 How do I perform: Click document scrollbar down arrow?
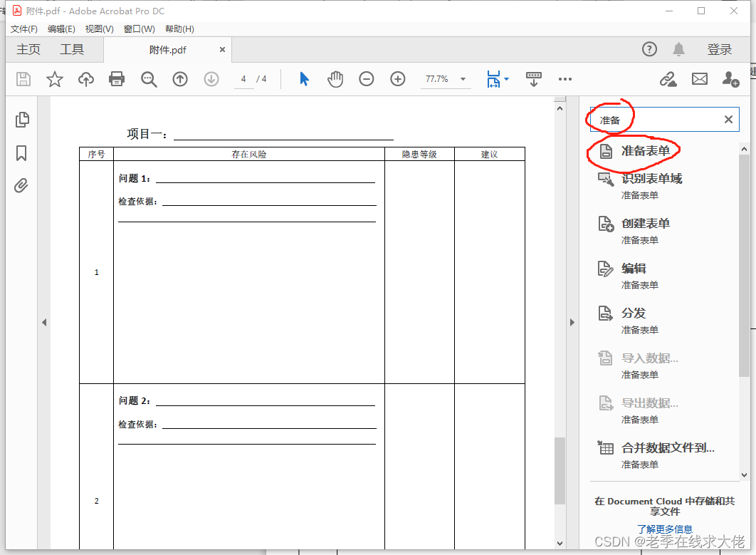(x=560, y=543)
